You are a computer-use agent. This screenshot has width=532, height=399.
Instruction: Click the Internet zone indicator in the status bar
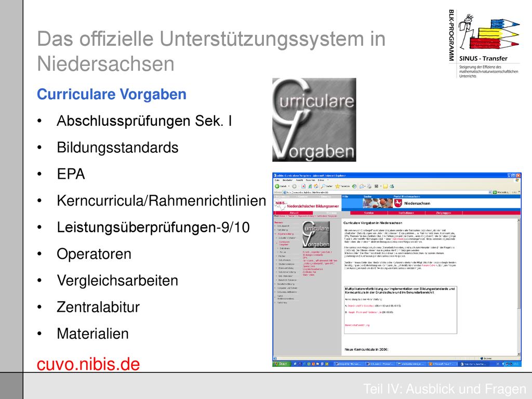[x=486, y=358]
